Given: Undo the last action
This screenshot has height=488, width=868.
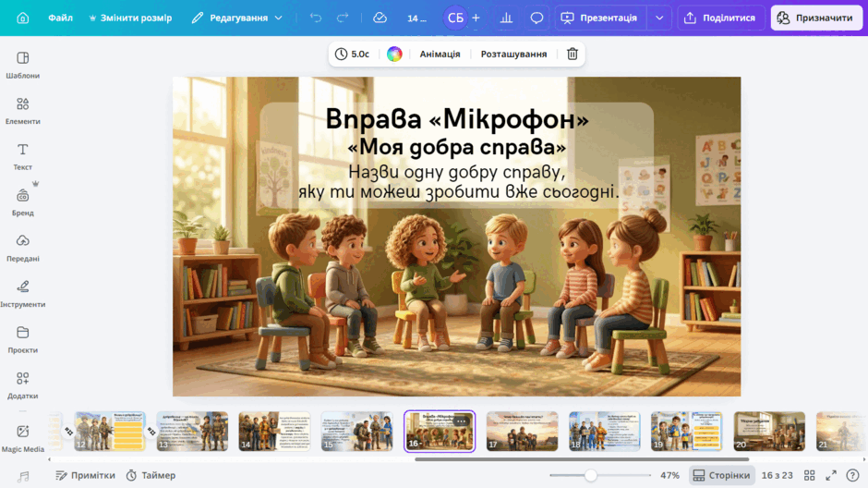Looking at the screenshot, I should pos(316,18).
